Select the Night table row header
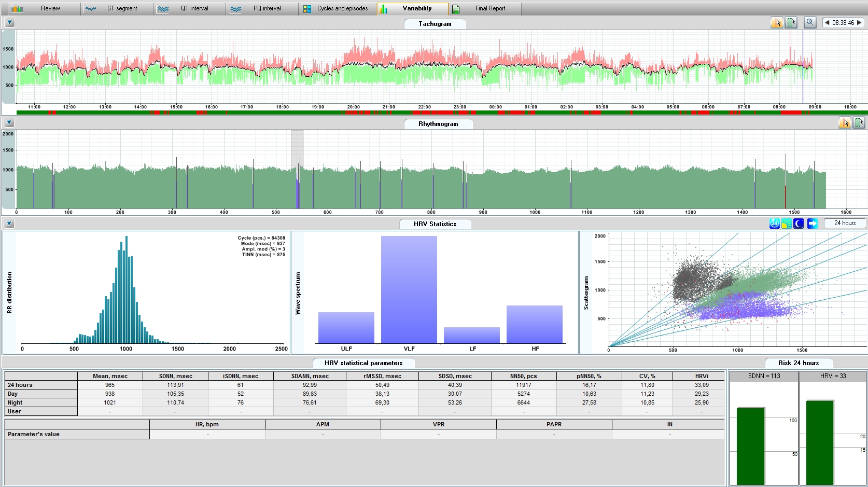Viewport: 868px width, 487px height. (41, 402)
